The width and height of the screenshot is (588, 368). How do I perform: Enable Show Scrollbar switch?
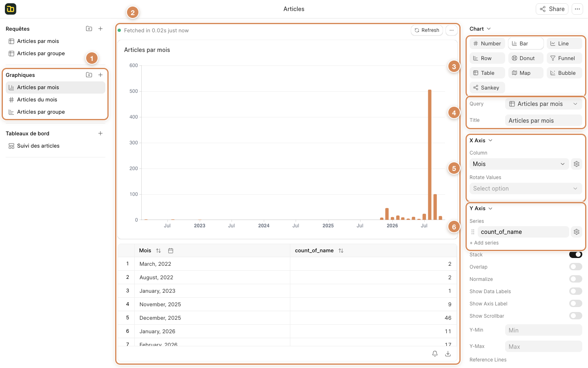click(x=576, y=316)
